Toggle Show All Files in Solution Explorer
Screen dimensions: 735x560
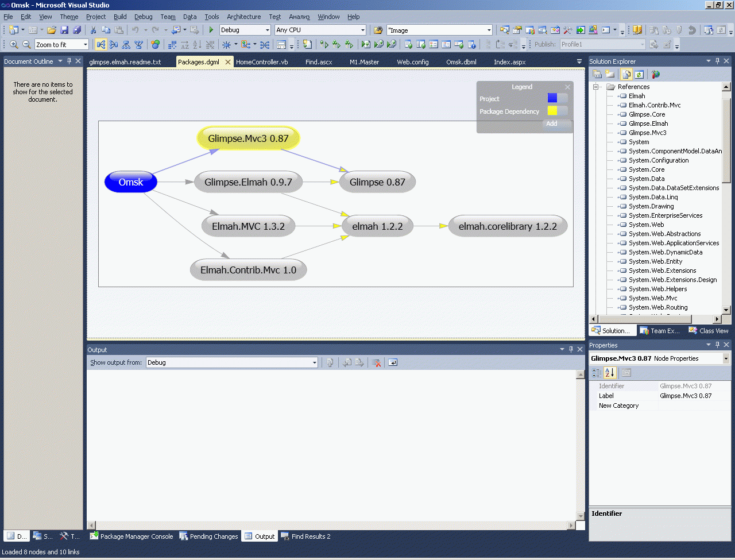626,74
